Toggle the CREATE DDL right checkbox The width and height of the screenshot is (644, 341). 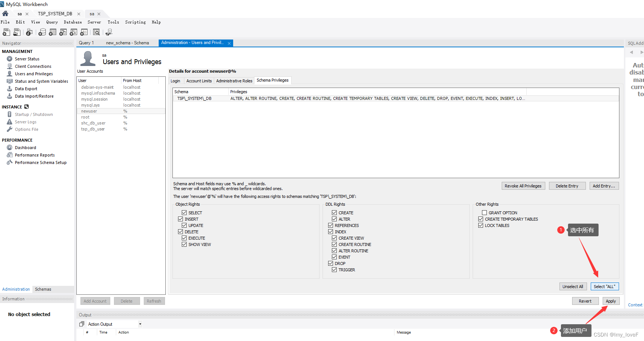pyautogui.click(x=334, y=213)
